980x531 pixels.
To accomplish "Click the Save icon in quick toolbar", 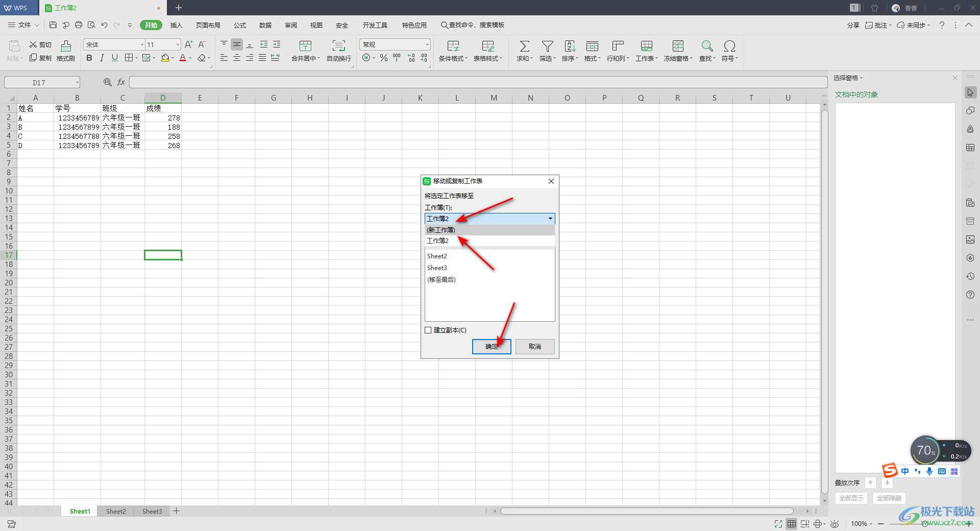I will [53, 25].
